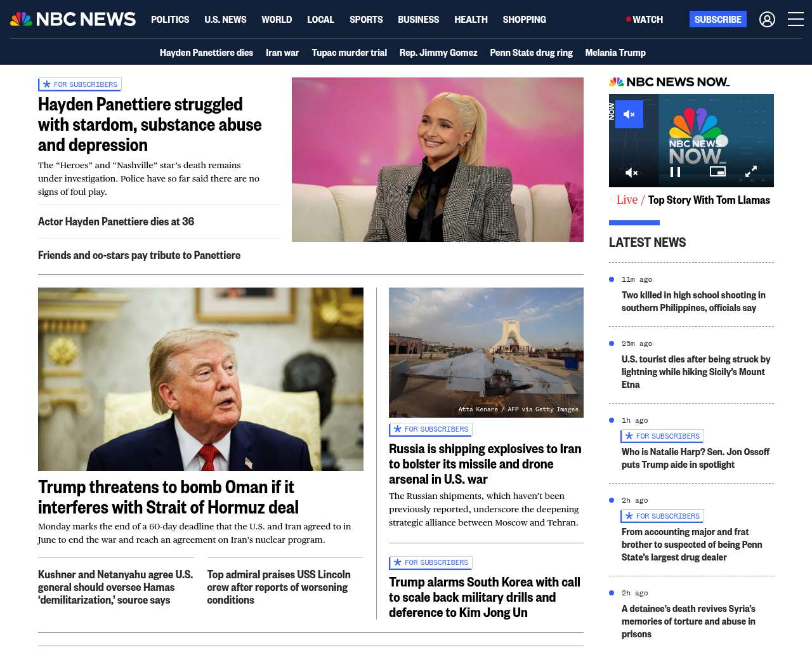Open the Rep. Jimmy Gomez trending topic
Viewport: 812px width, 650px height.
coord(438,53)
